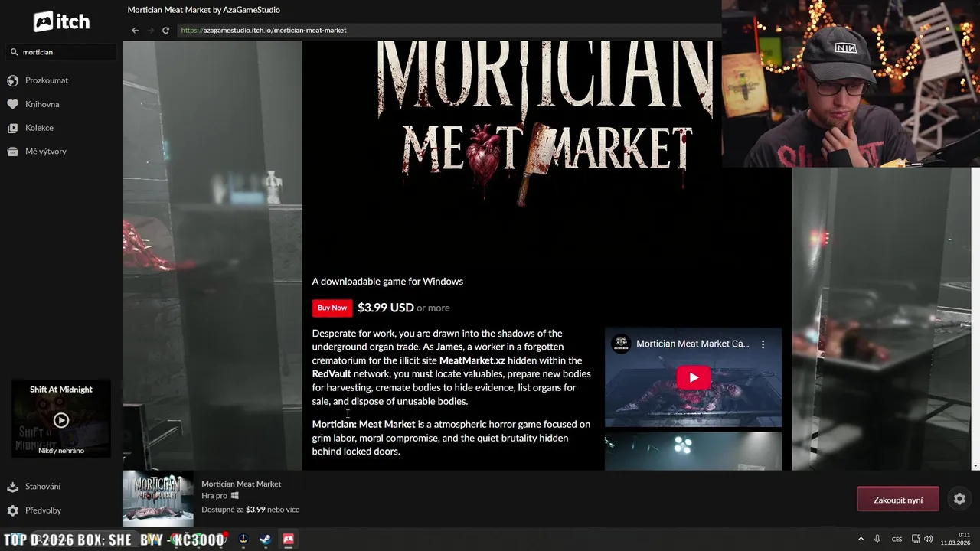Viewport: 980px width, 551px height.
Task: Click the Stahování download arrow icon
Action: coord(12,487)
